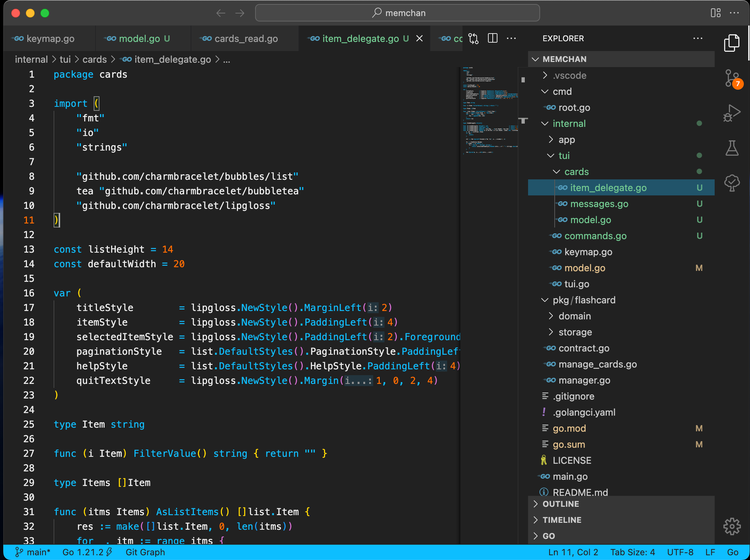Open the Explorer view icon

[x=731, y=43]
